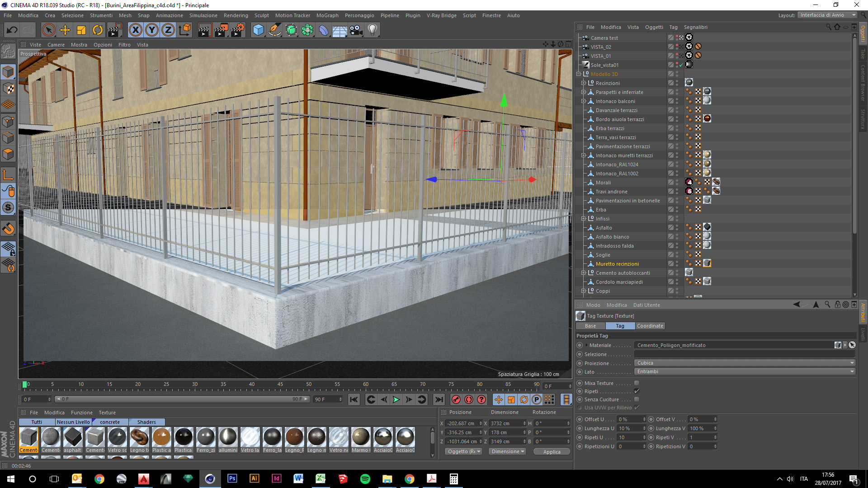Enable the Mixa Texture checkbox
Viewport: 868px width, 488px height.
tap(637, 383)
